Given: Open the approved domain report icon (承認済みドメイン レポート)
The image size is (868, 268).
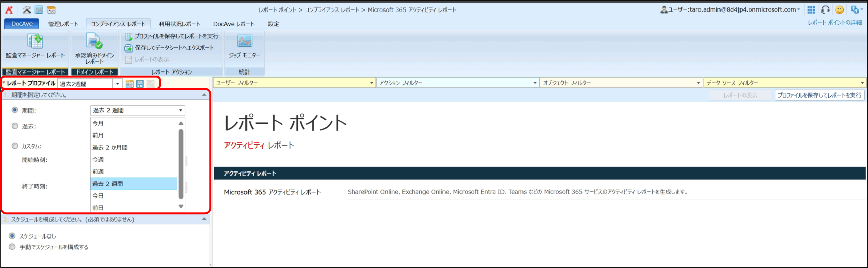Looking at the screenshot, I should 94,41.
